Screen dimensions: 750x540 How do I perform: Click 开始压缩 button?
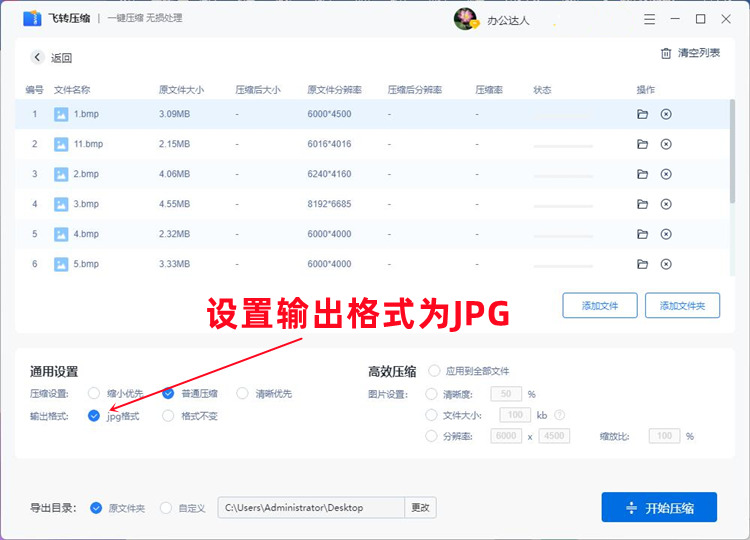click(x=659, y=507)
